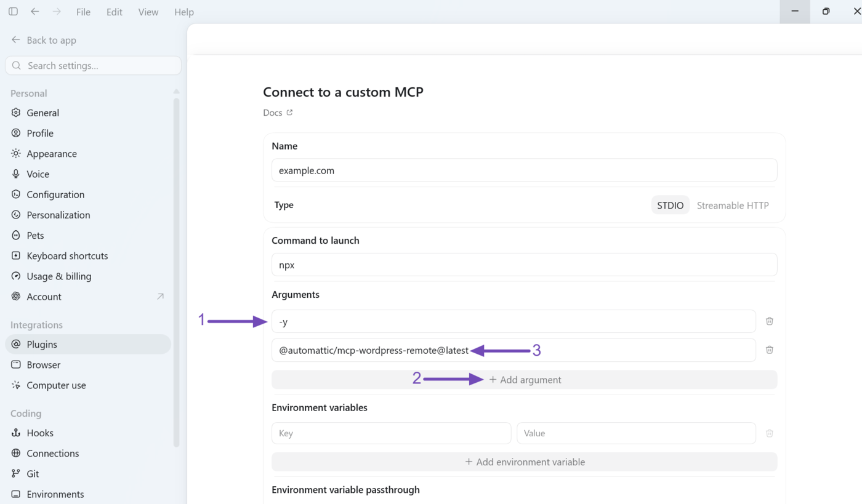This screenshot has width=862, height=504.
Task: Open the Pets settings icon
Action: 16,235
